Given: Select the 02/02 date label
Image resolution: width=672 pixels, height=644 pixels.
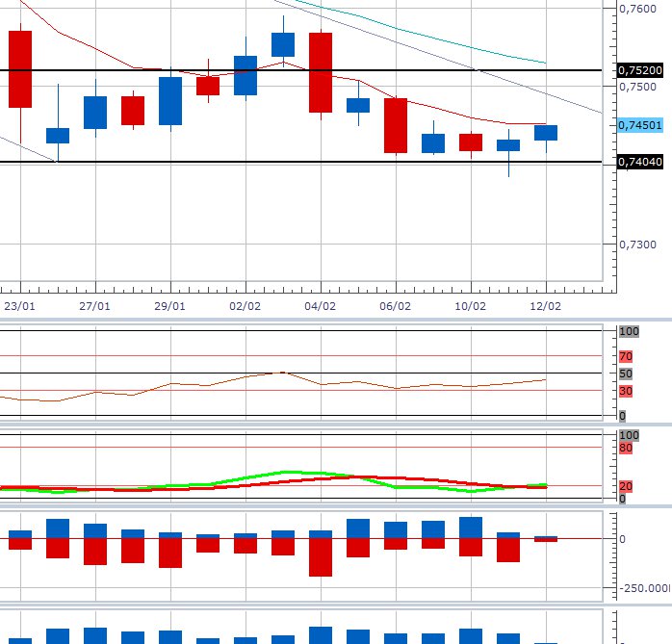Looking at the screenshot, I should click(246, 305).
